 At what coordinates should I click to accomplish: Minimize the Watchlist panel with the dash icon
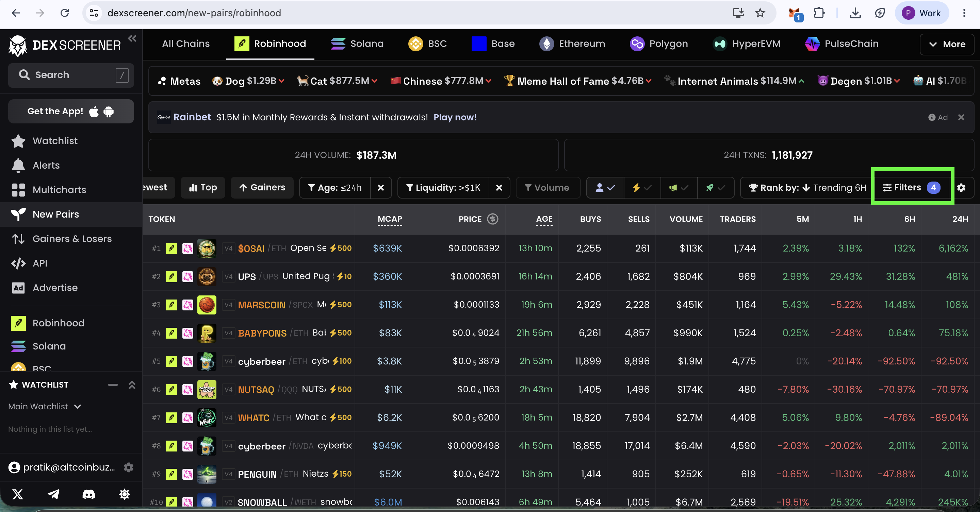113,385
